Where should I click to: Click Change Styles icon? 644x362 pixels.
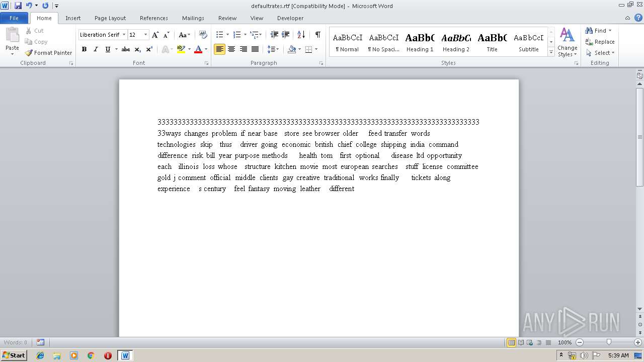tap(567, 42)
